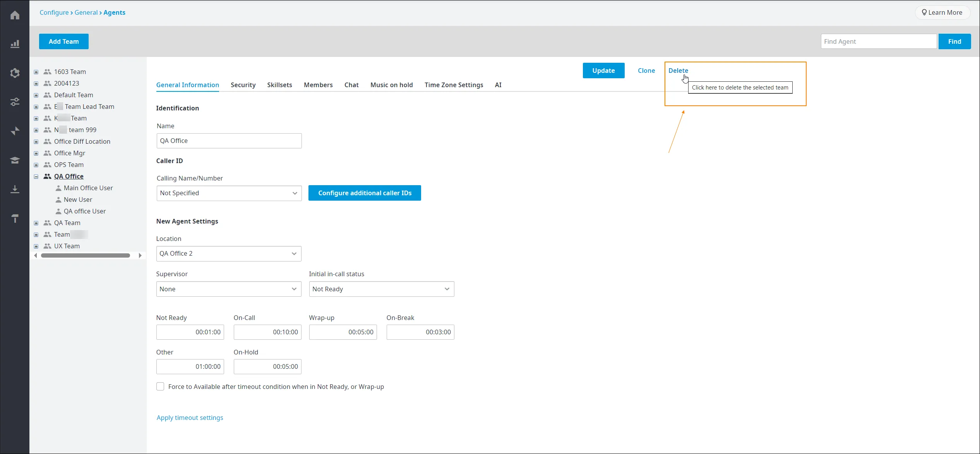The width and height of the screenshot is (980, 454).
Task: Click the Apply timeout settings link
Action: pos(190,418)
